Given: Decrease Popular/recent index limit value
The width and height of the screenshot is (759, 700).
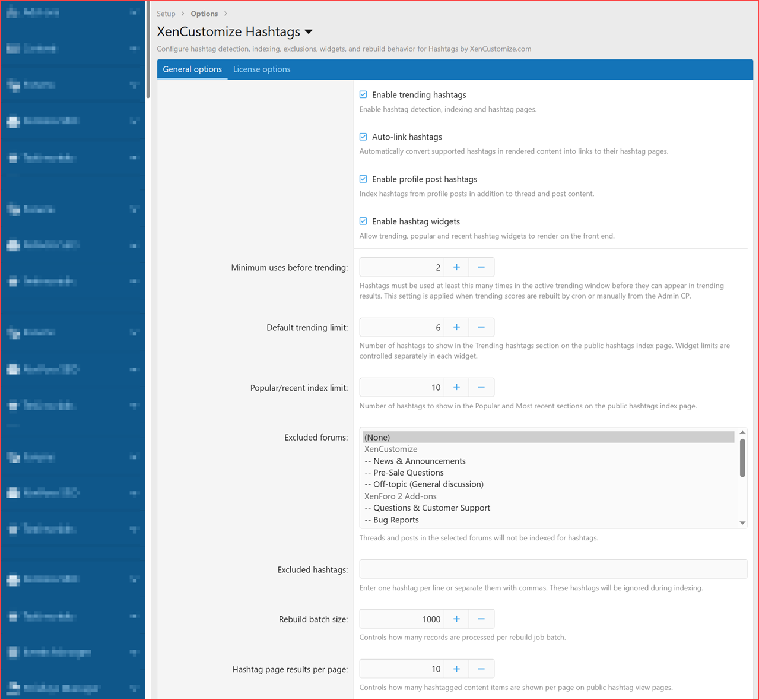Looking at the screenshot, I should [x=481, y=387].
